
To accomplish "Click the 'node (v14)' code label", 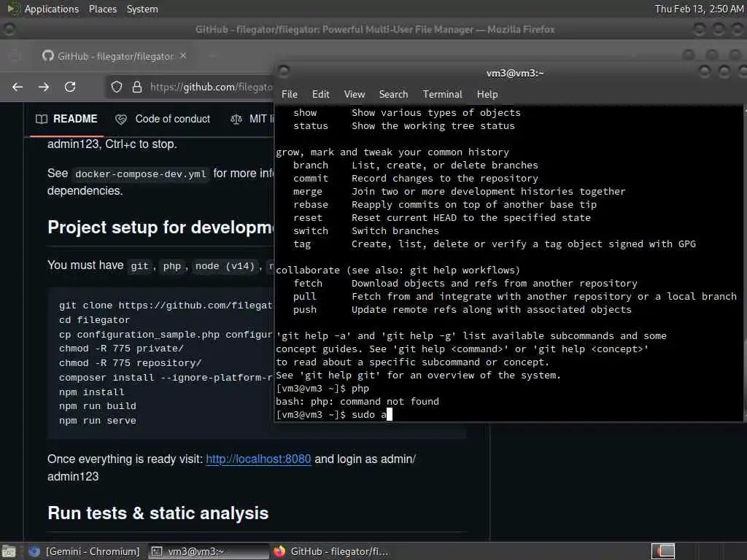I will click(x=225, y=265).
